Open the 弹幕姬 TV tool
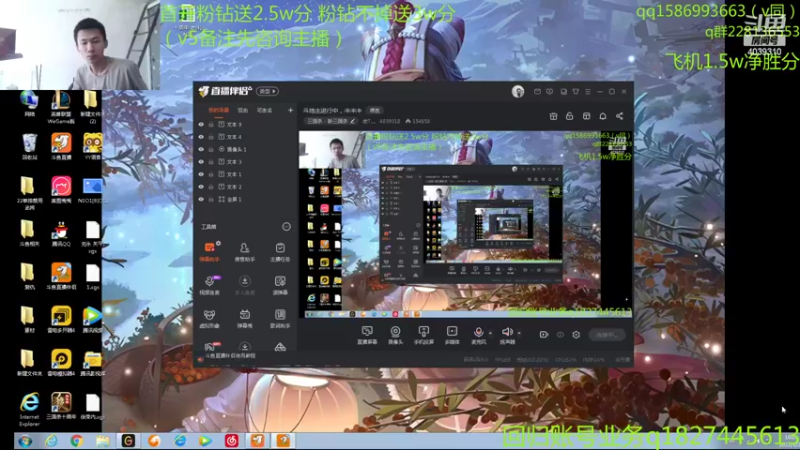This screenshot has width=800, height=450. pyautogui.click(x=244, y=318)
